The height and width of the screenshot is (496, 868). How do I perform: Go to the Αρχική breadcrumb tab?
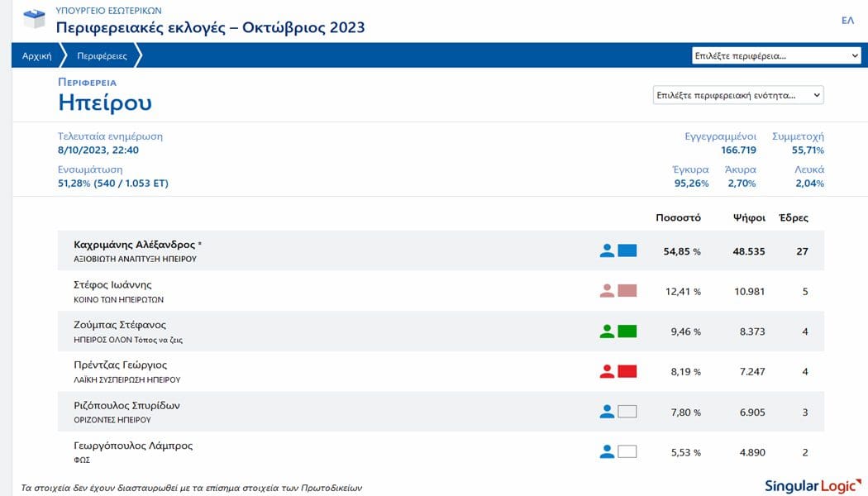[x=37, y=56]
